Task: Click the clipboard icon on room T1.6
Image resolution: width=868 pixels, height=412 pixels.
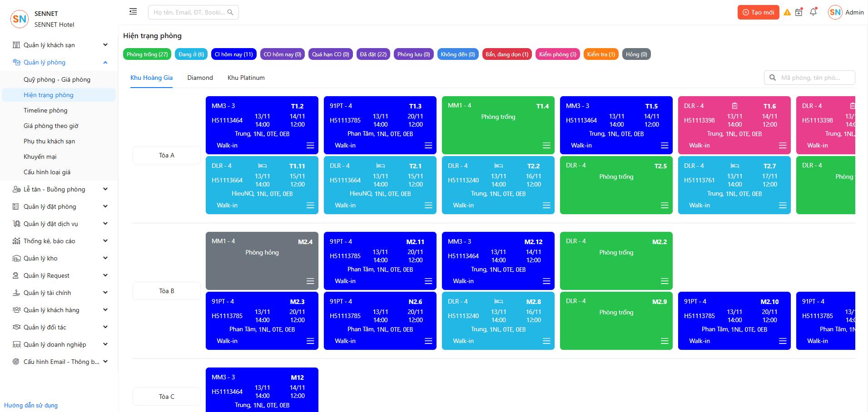Action: click(x=734, y=106)
